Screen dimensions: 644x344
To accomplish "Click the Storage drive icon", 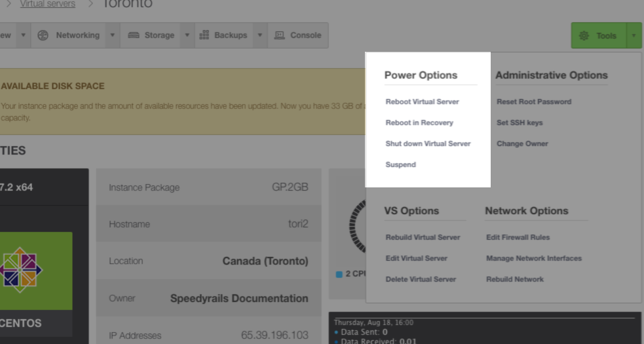I will tap(134, 35).
